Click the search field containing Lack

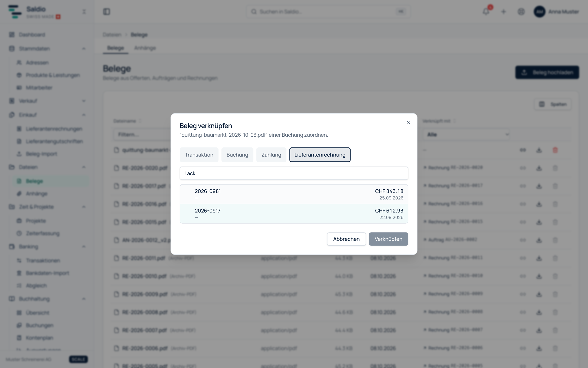click(x=294, y=173)
